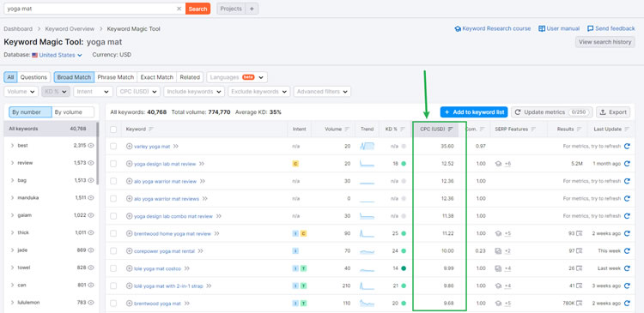
Task: Switch grouping to By volume
Action: 73,112
